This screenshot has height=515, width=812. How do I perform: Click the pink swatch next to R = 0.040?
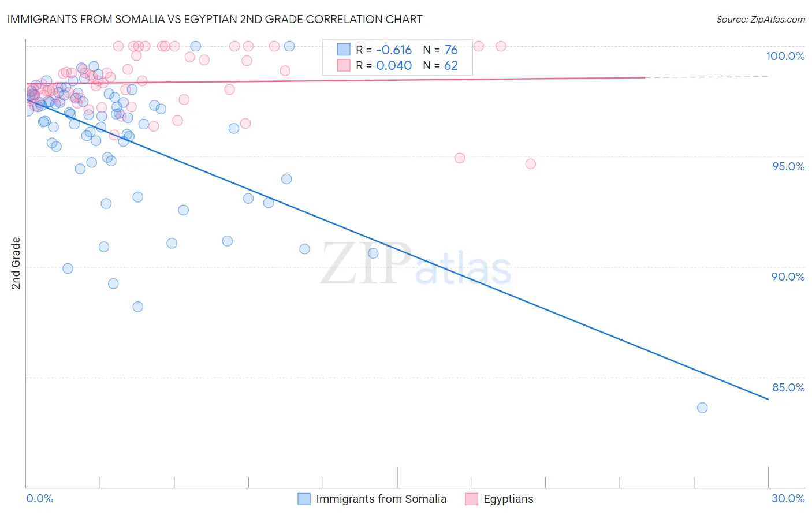tap(344, 65)
